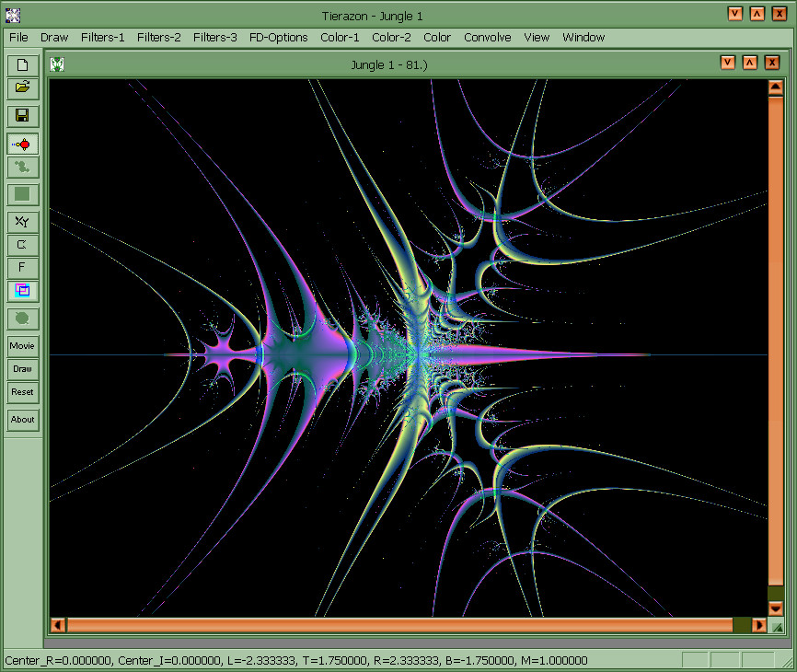Click the round green blob icon above Movie

[x=23, y=319]
